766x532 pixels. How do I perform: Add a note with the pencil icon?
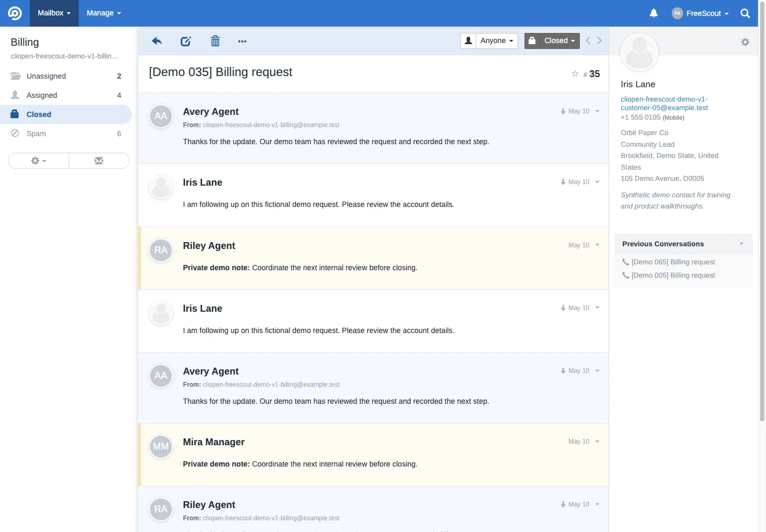point(186,41)
